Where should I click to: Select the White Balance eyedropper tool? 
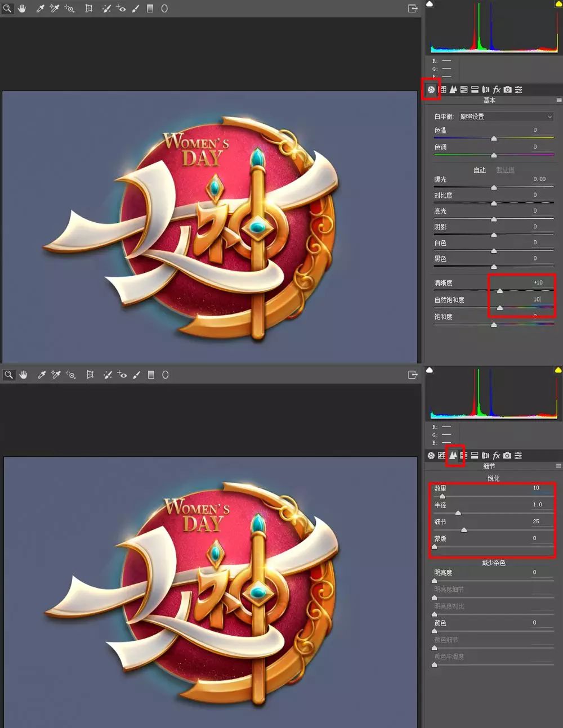pyautogui.click(x=40, y=8)
